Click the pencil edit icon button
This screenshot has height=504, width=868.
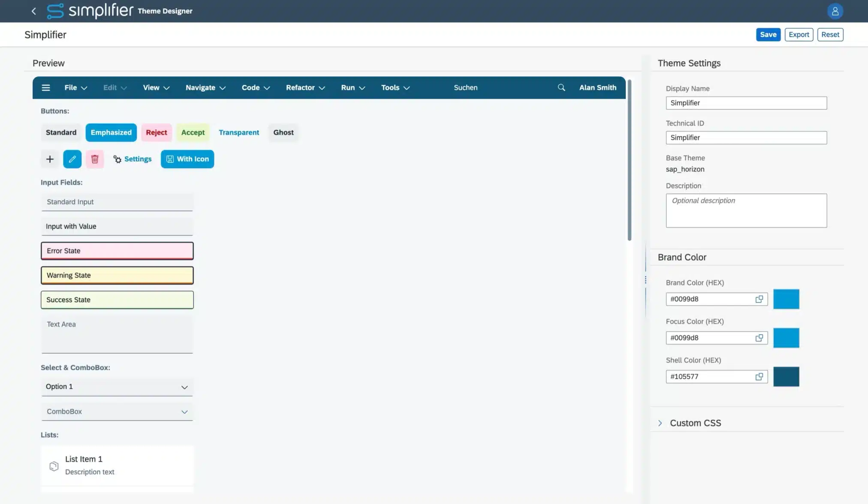click(x=72, y=159)
